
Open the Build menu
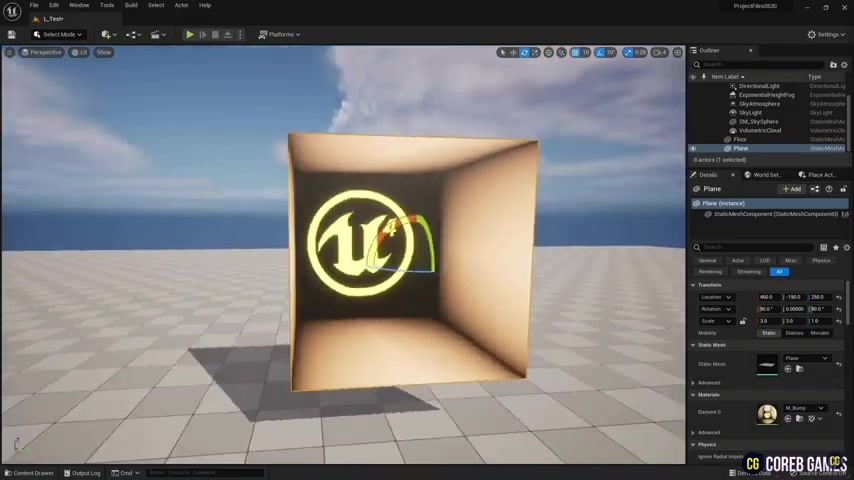tap(131, 5)
